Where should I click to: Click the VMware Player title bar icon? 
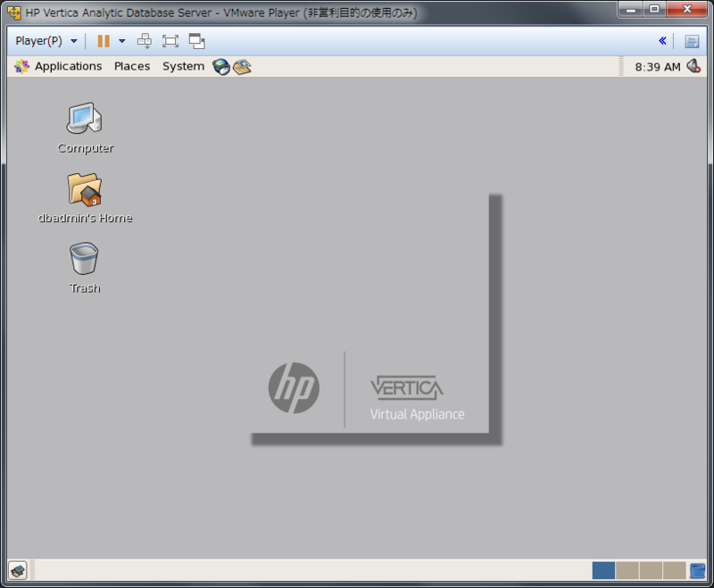point(14,12)
